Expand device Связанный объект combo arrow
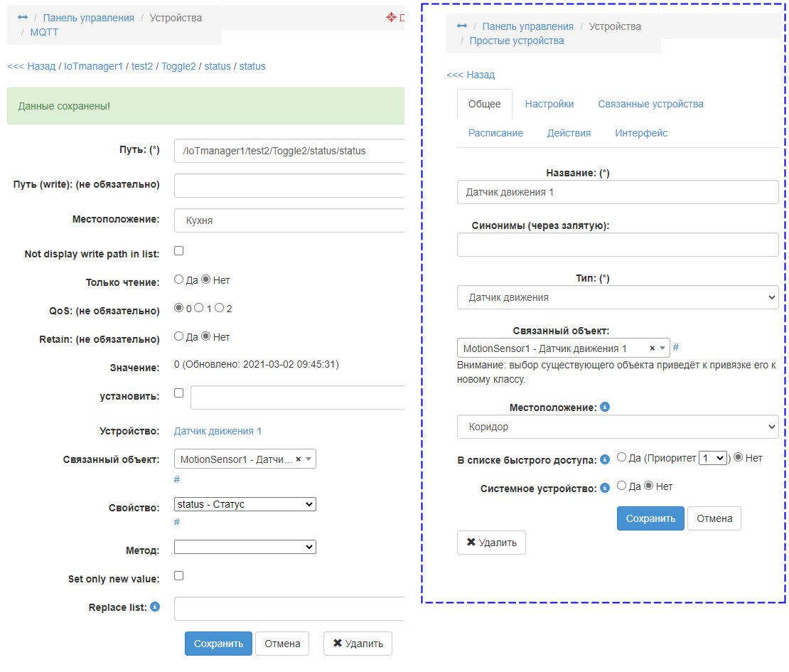The image size is (789, 672). click(x=662, y=348)
